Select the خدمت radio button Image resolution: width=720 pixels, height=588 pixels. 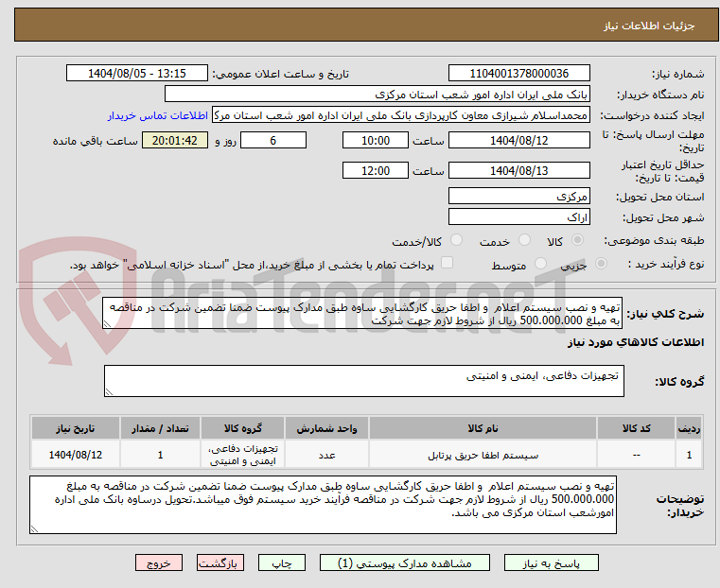(x=524, y=240)
